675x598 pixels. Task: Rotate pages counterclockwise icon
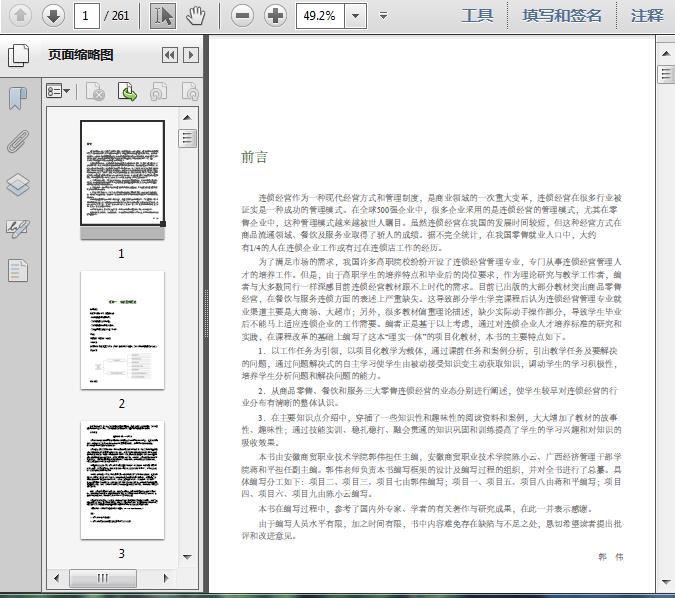[159, 91]
